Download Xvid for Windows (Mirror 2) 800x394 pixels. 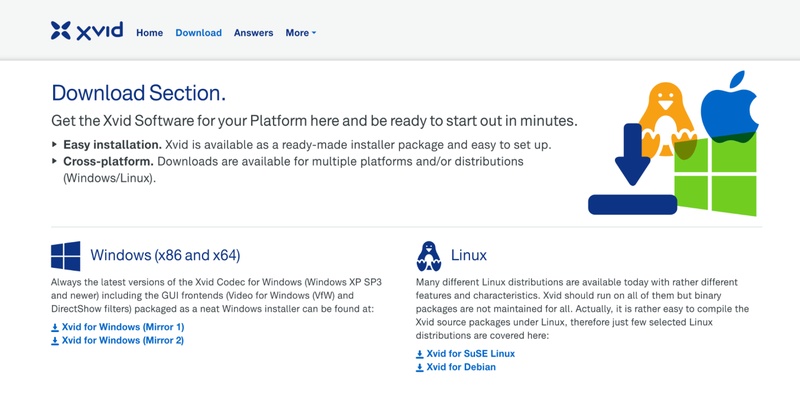(122, 340)
